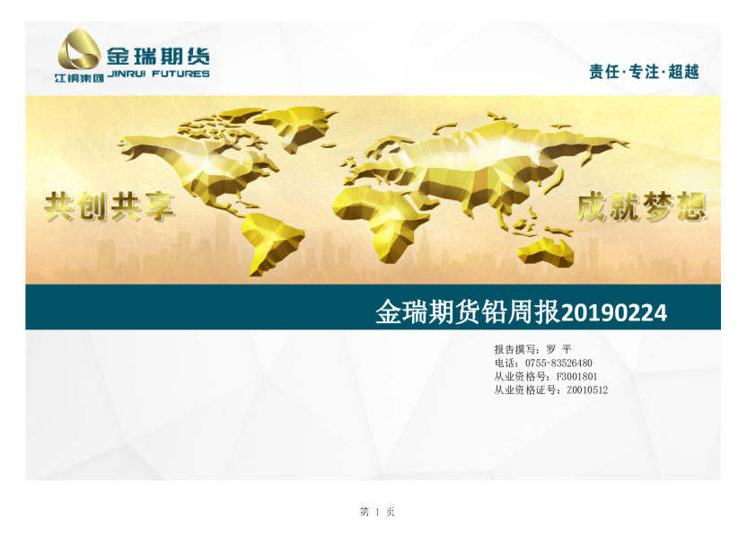Click the Europe region on map
Image resolution: width=756 pixels, height=534 pixels.
(x=377, y=157)
